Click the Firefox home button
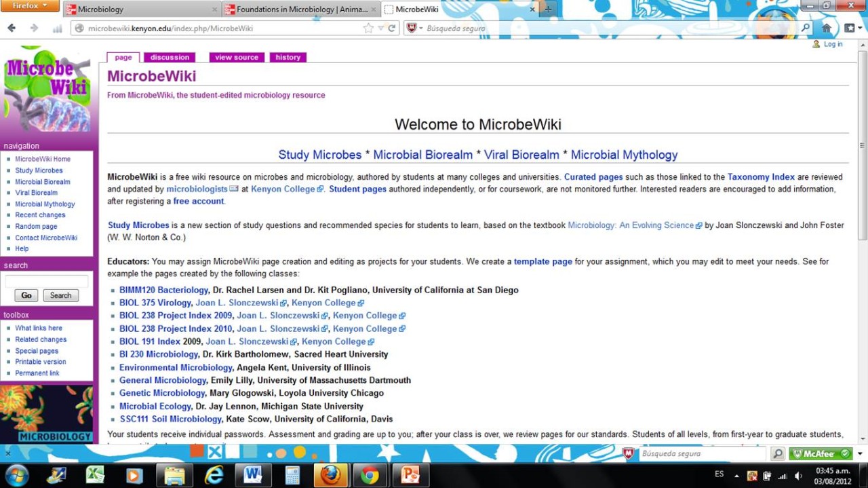This screenshot has height=488, width=868. click(x=827, y=29)
